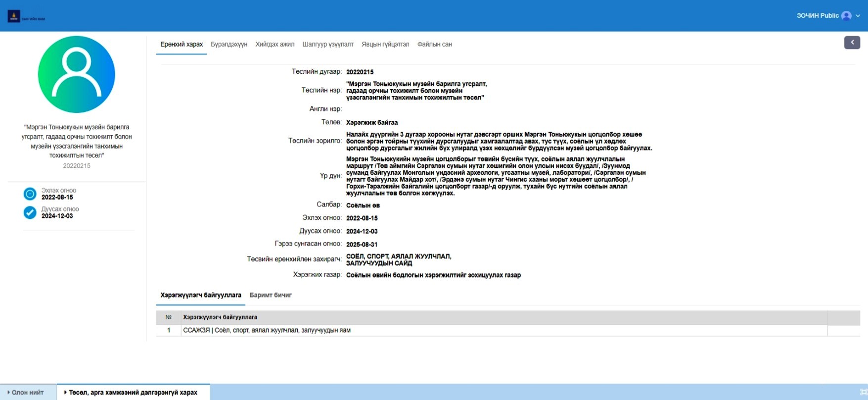The image size is (868, 400).
Task: Select the Хэрэгжүүлэгч байгууллага tab
Action: pos(201,295)
